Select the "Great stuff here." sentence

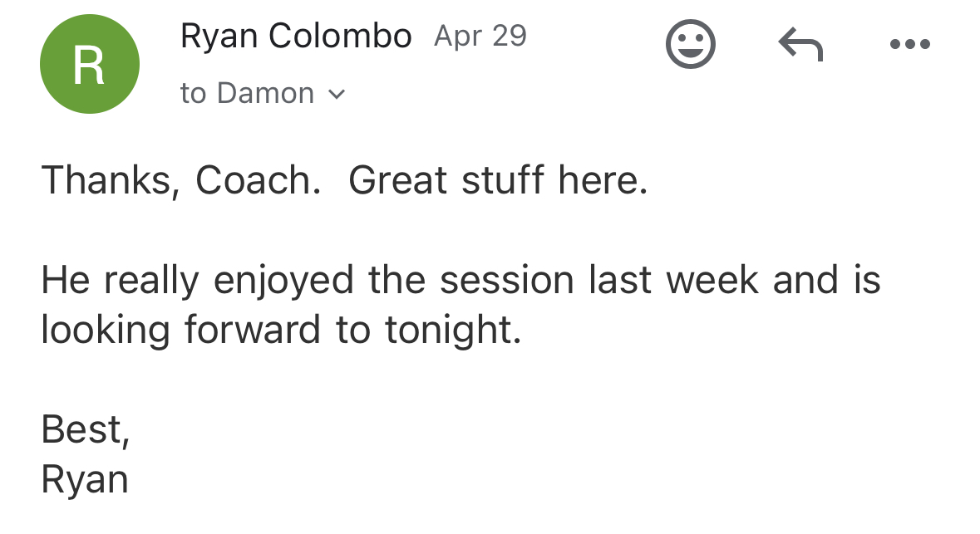click(x=497, y=180)
